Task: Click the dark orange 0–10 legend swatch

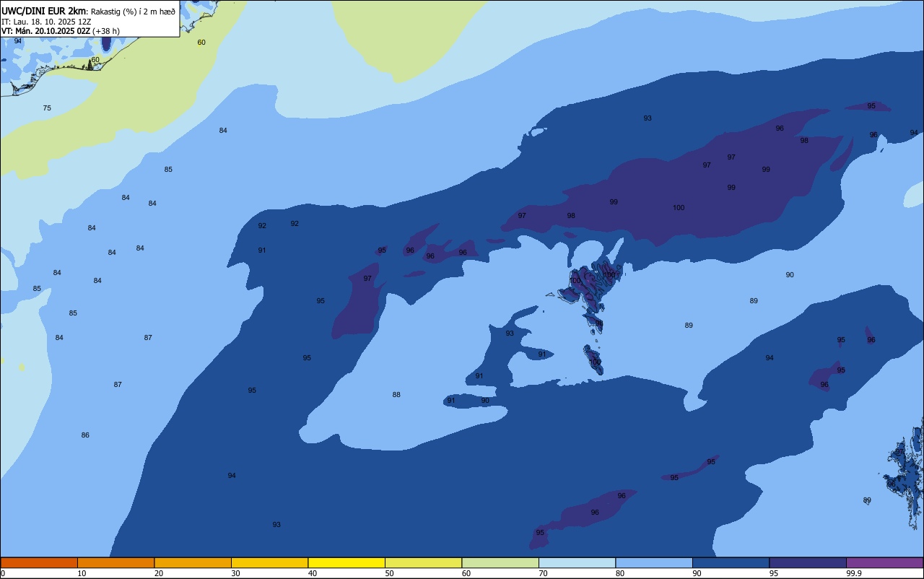Action: (39, 562)
